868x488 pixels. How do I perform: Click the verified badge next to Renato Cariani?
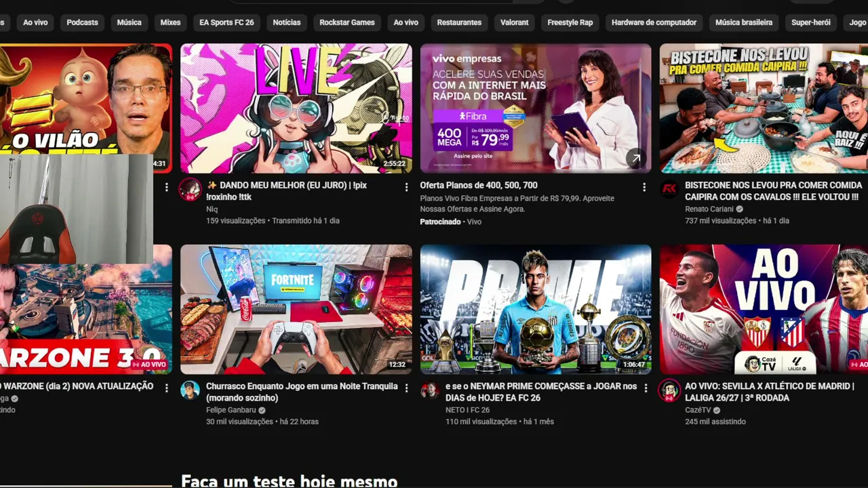[x=740, y=209]
